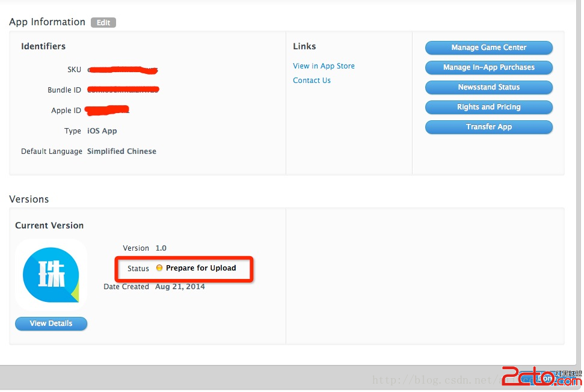This screenshot has width=584, height=392.
Task: Select the Prepare for Upload status text
Action: click(201, 268)
